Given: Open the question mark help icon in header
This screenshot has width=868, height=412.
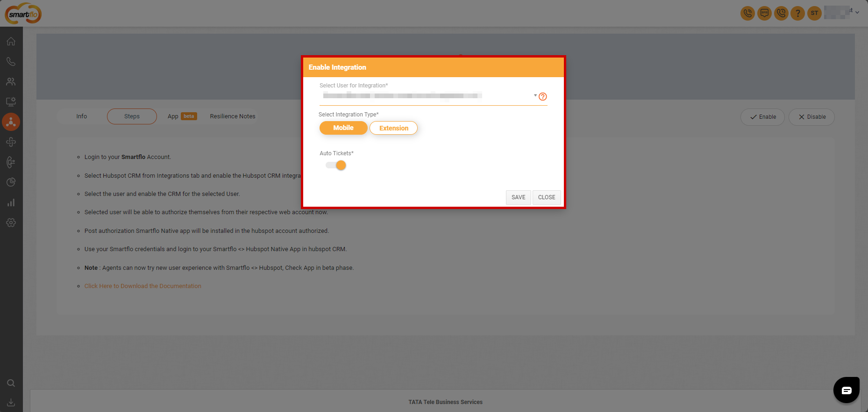Looking at the screenshot, I should point(798,13).
